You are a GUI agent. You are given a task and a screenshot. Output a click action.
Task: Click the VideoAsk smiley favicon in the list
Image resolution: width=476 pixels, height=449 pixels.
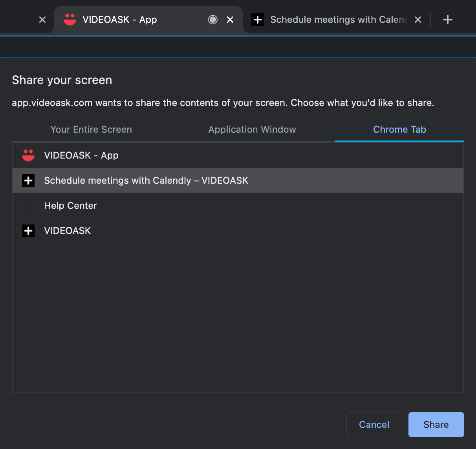28,155
